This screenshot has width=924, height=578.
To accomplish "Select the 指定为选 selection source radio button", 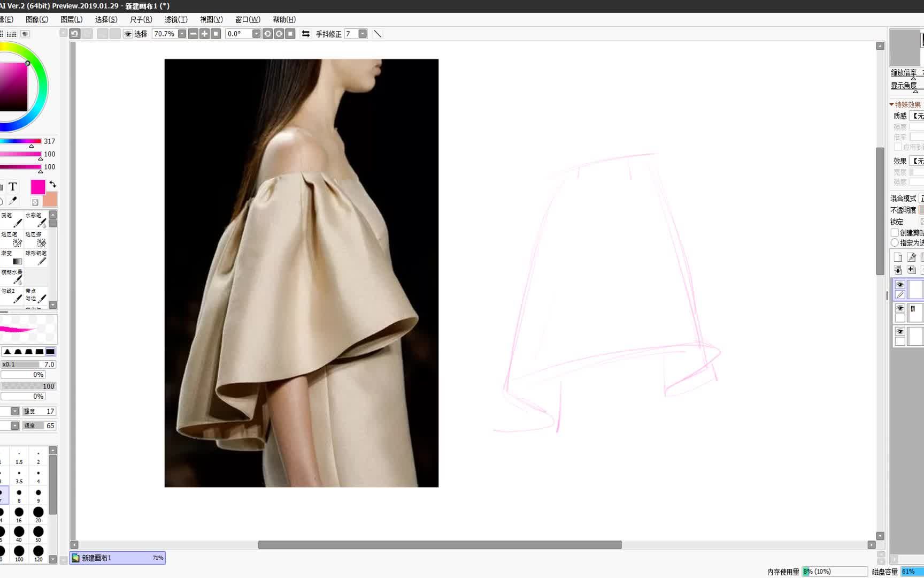I will coord(895,242).
